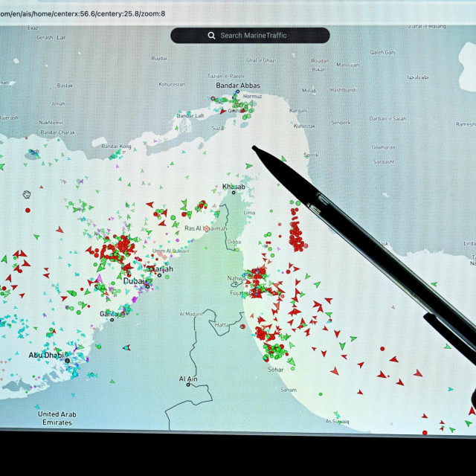This screenshot has height=476, width=476.
Task: Click the 'Senderk' map label
Action: click(341, 123)
